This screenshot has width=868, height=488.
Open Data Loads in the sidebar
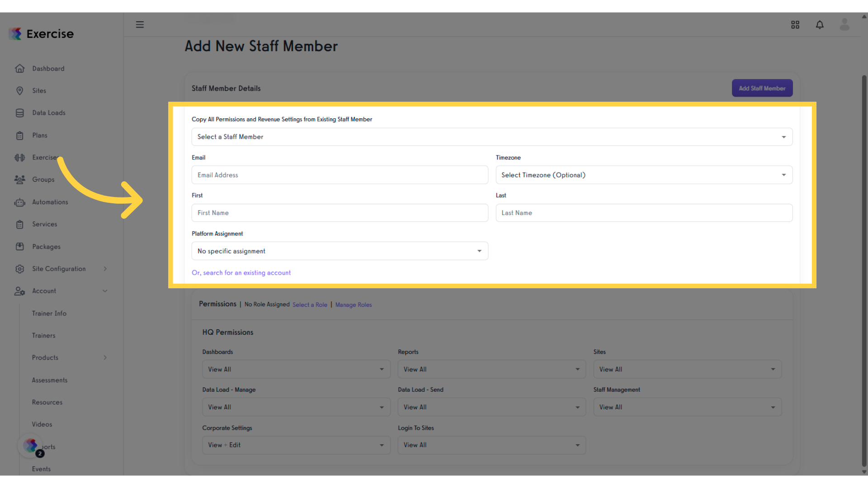point(49,113)
